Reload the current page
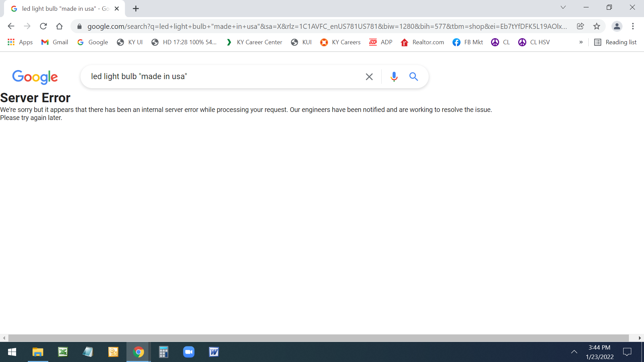 tap(43, 26)
